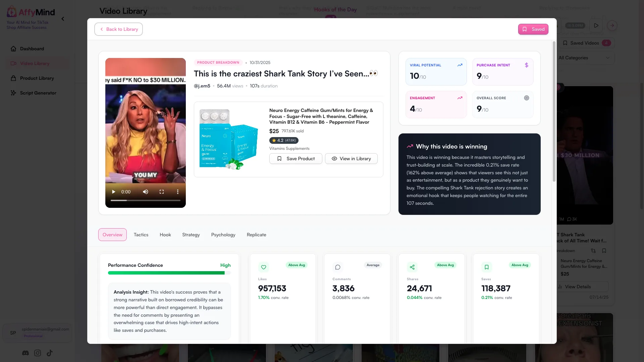Click the Engagement trend icon
This screenshot has width=644, height=362.
[x=460, y=98]
